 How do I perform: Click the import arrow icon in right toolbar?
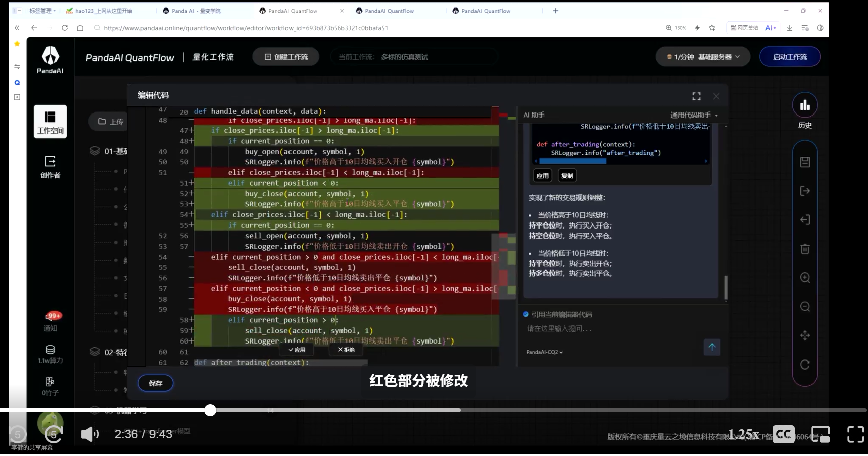click(805, 220)
